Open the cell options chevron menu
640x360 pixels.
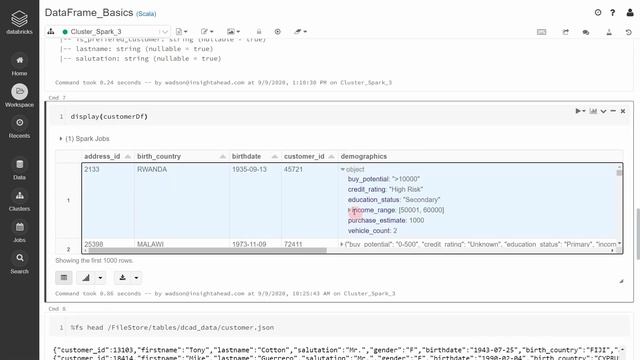(603, 111)
